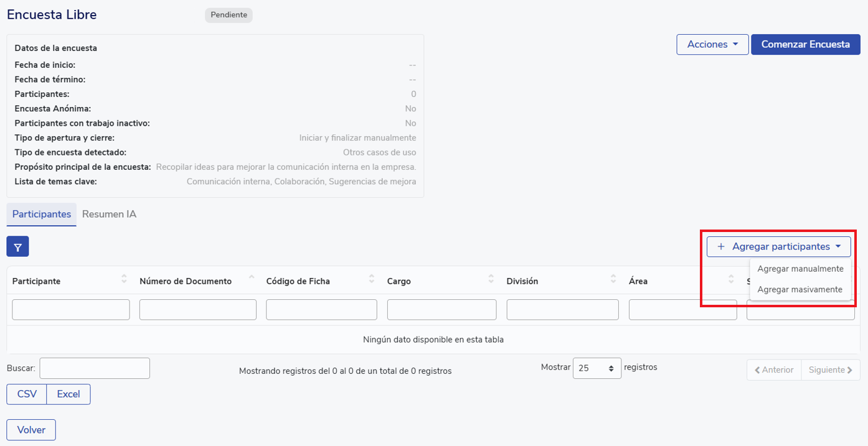Click the Cargo column filter input

441,310
